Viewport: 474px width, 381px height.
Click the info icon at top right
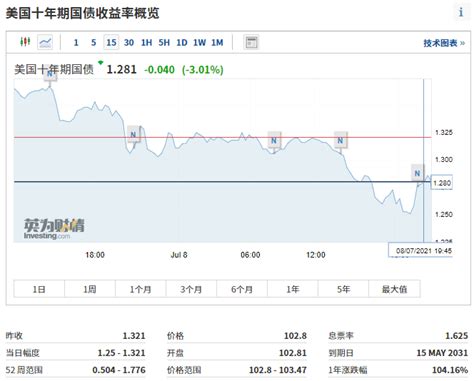(461, 12)
